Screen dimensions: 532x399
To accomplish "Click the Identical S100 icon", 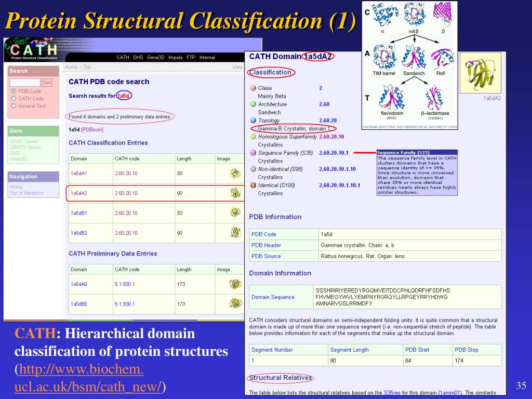I will (253, 185).
